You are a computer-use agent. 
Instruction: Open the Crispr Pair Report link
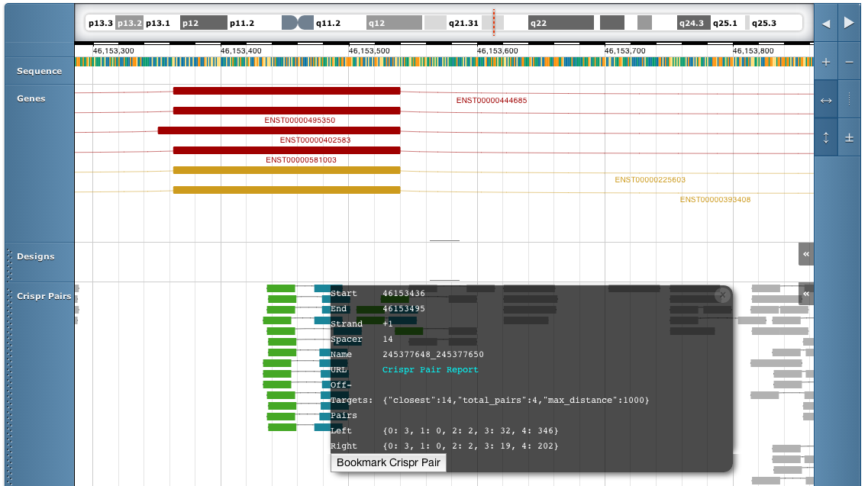point(430,370)
